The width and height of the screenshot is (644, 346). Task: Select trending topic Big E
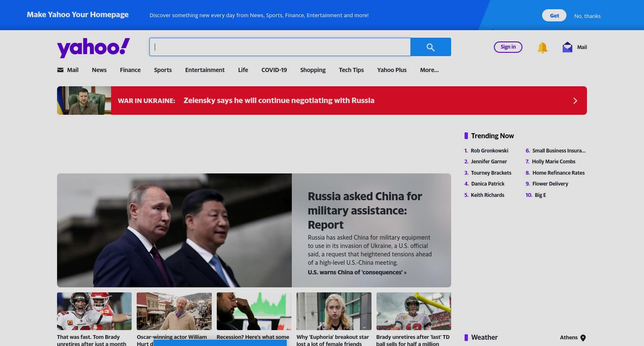pos(540,195)
